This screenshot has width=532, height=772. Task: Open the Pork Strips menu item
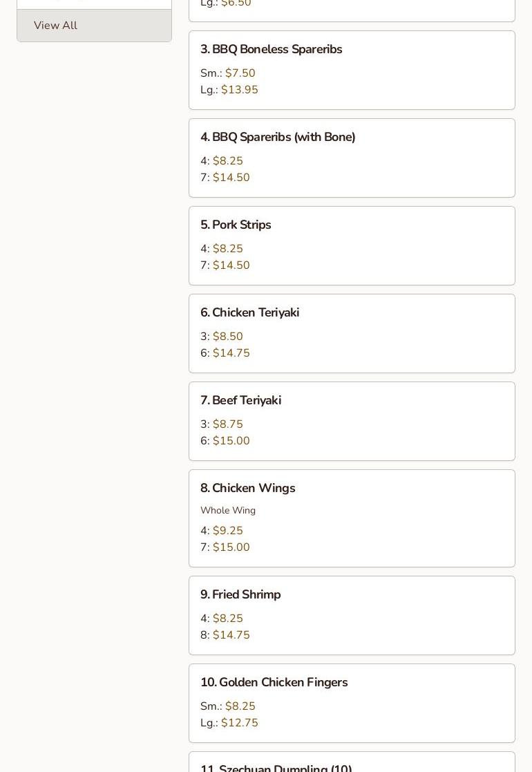236,225
